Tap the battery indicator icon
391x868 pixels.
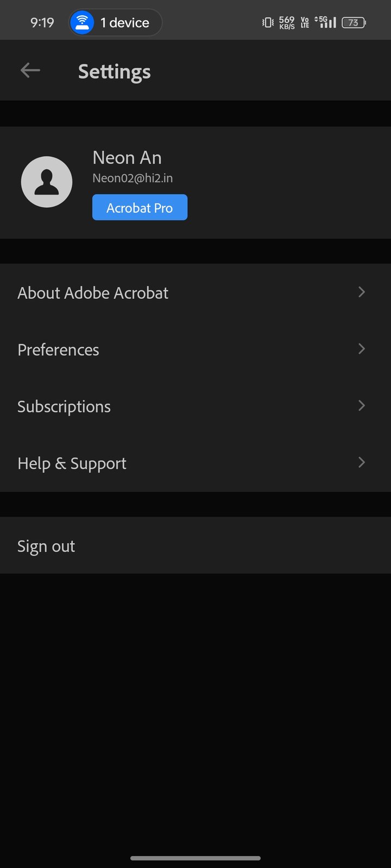(x=354, y=23)
